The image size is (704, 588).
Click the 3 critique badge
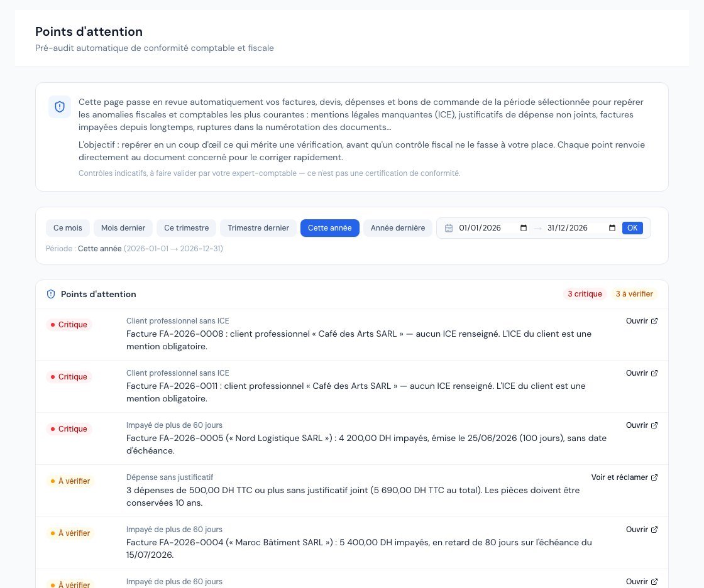[x=585, y=294]
